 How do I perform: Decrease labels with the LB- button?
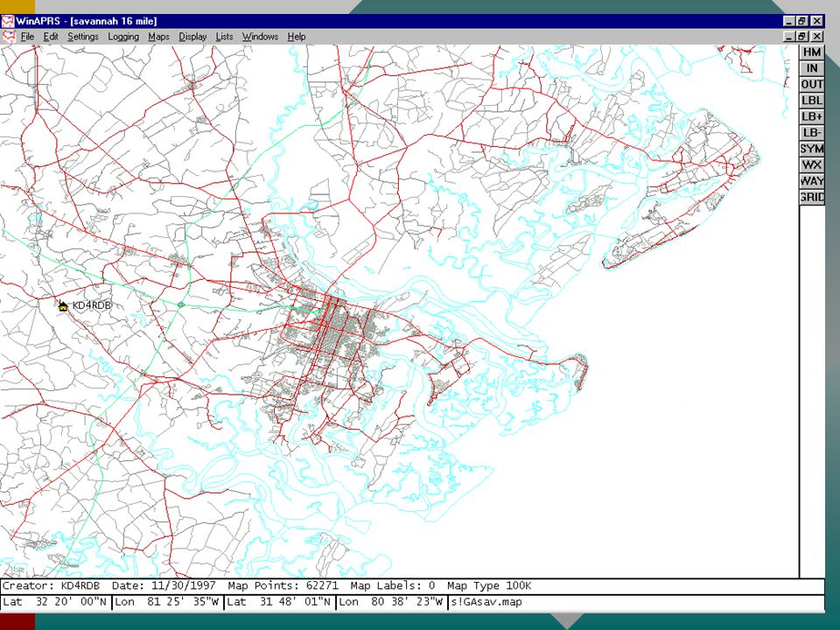pos(812,132)
